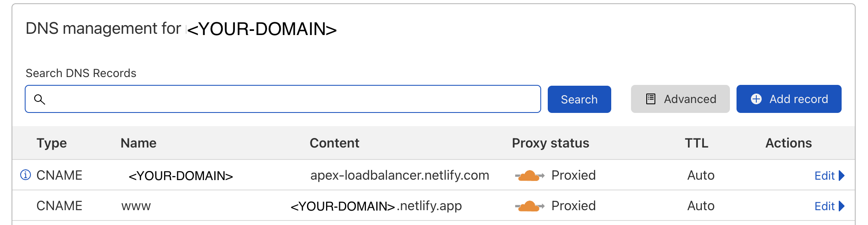
Task: Click the Type column header
Action: coord(52,143)
